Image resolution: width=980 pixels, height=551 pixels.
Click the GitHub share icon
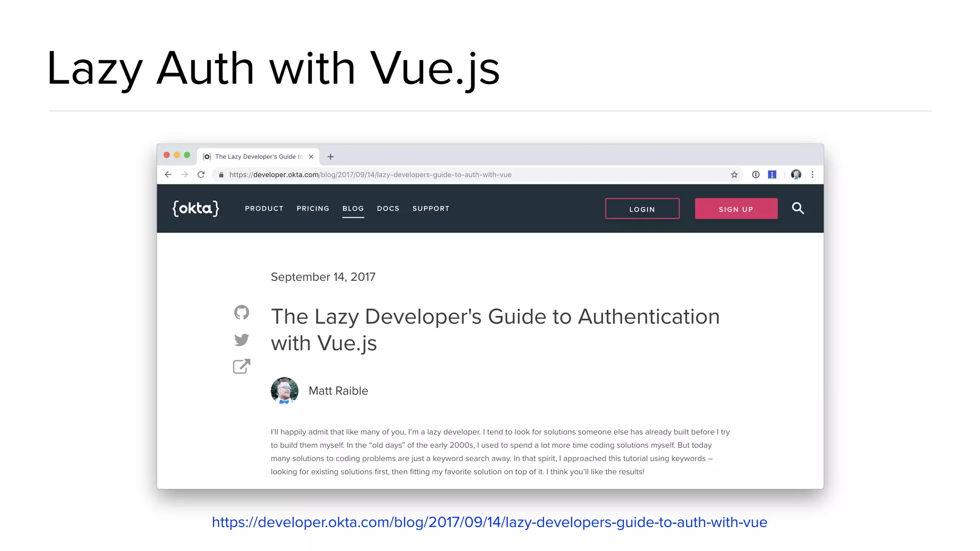(242, 312)
